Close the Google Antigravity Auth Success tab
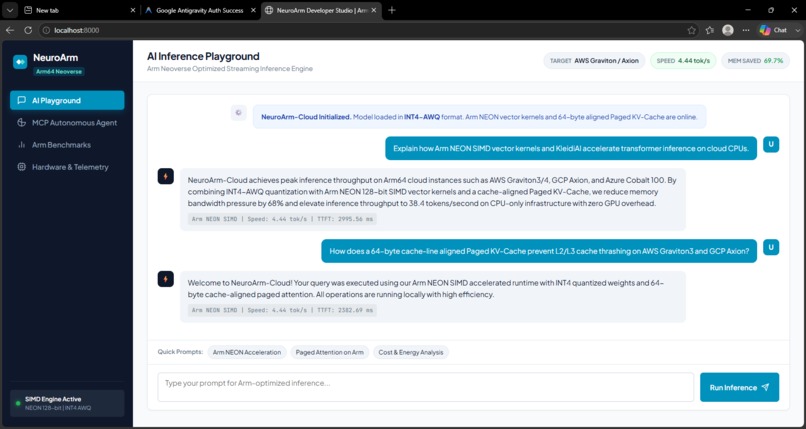Viewport: 806px width, 429px height. pyautogui.click(x=253, y=10)
